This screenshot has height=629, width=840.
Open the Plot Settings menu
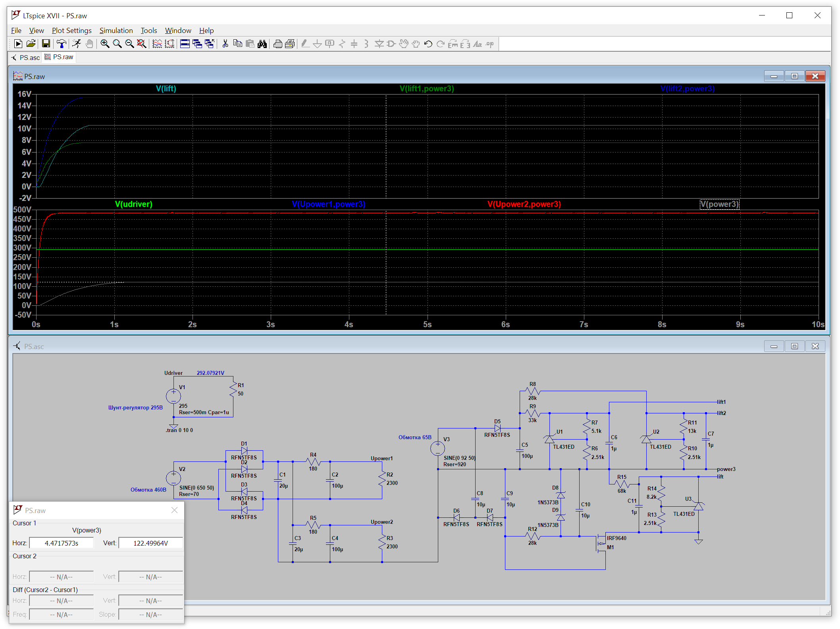point(71,31)
